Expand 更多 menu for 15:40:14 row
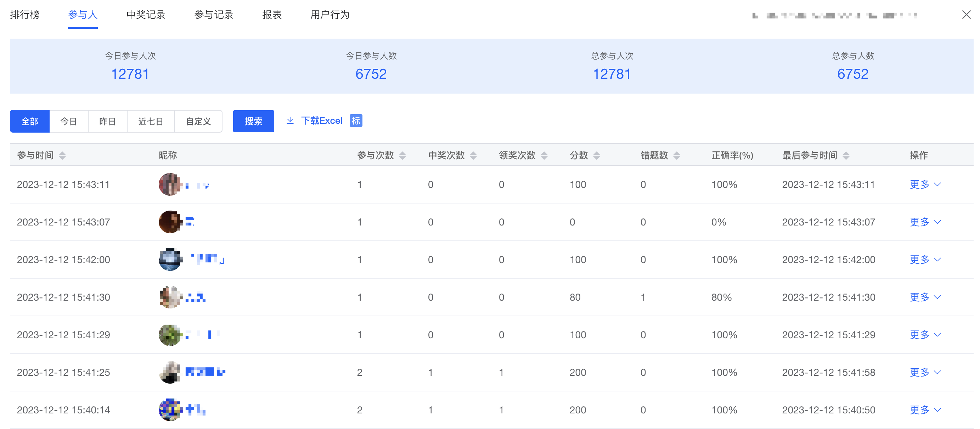 [x=925, y=410]
